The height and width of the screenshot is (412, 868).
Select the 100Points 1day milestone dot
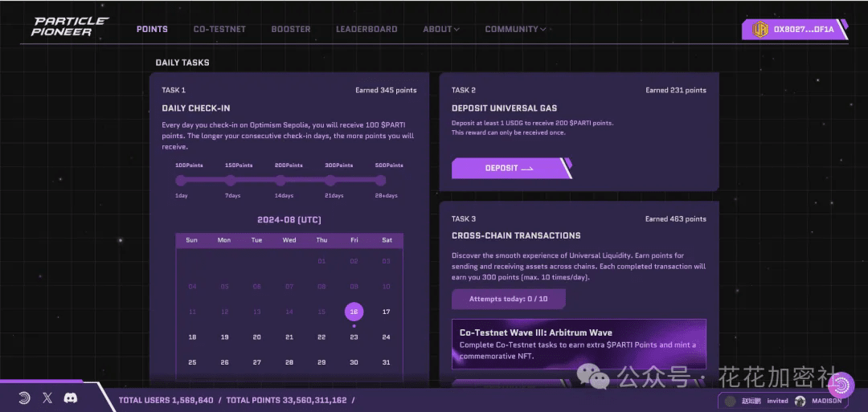[x=181, y=180]
